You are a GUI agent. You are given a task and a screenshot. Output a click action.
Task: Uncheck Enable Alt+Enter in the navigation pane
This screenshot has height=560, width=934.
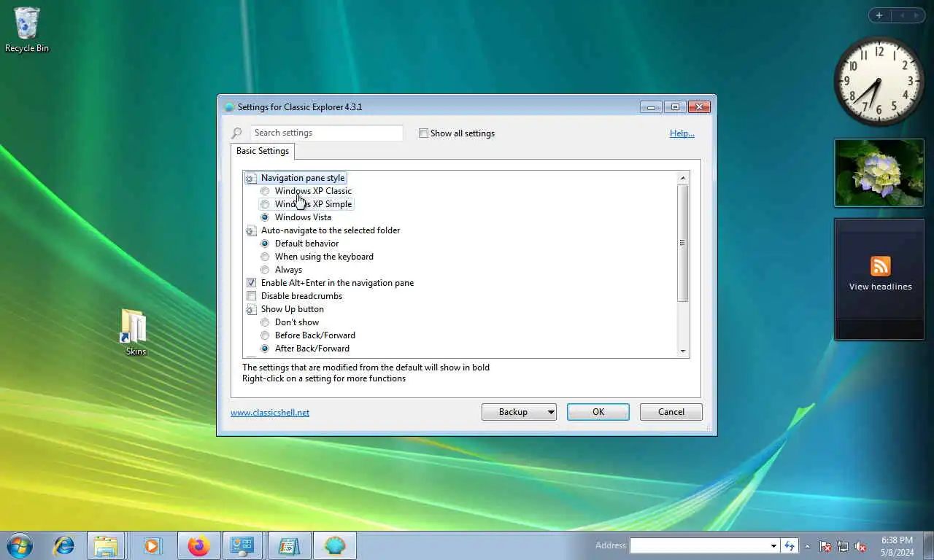pos(251,283)
